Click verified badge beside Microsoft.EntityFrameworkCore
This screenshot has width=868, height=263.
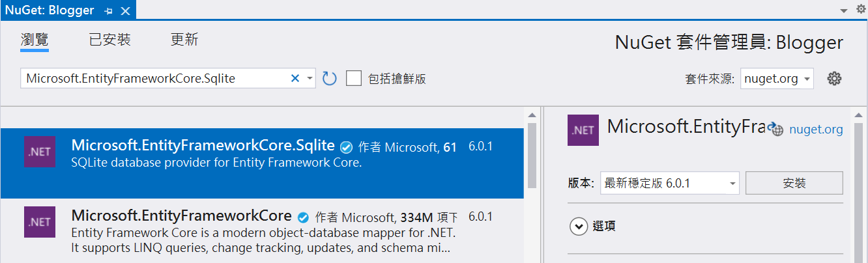(304, 217)
